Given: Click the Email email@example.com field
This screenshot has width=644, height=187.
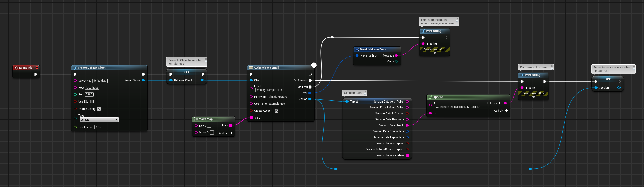Looking at the screenshot, I should (x=269, y=90).
